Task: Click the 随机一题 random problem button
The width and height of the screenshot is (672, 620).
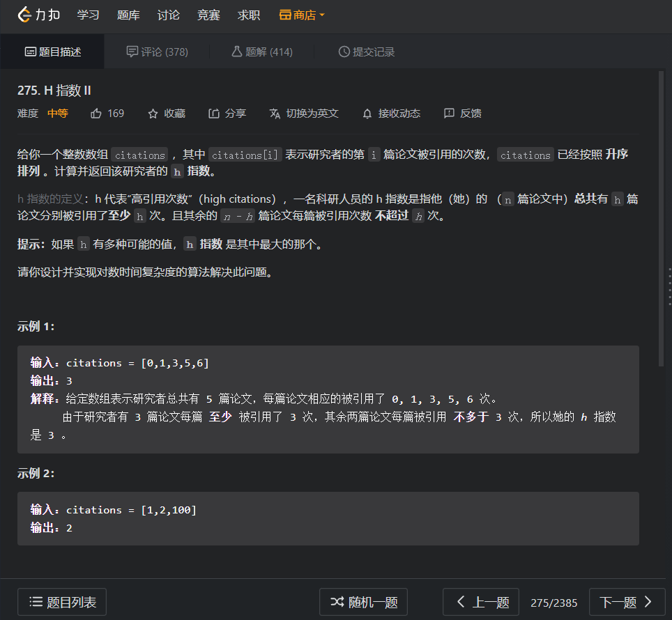Action: click(x=363, y=602)
